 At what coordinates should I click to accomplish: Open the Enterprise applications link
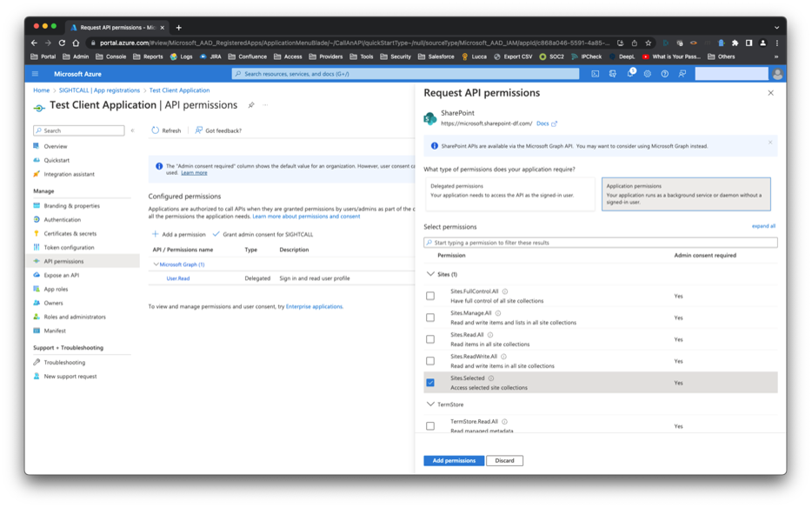coord(314,306)
